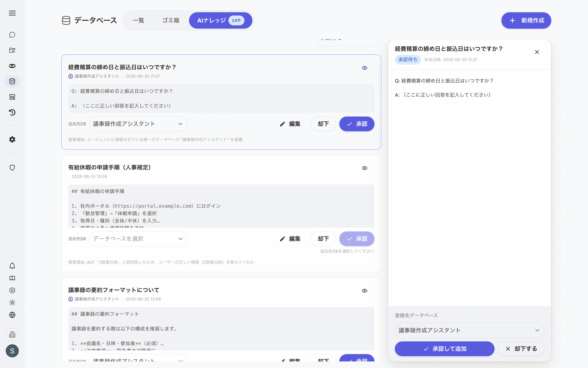Open the user avatar S
This screenshot has height=368, width=588.
12,351
